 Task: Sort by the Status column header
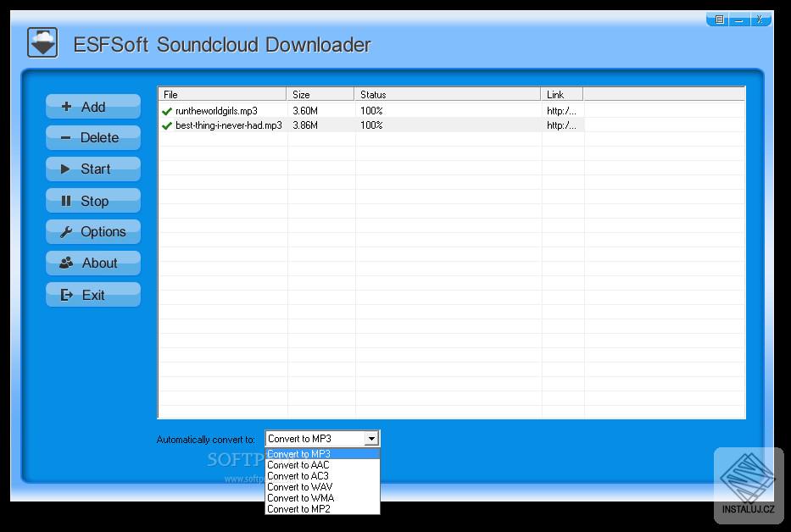448,94
